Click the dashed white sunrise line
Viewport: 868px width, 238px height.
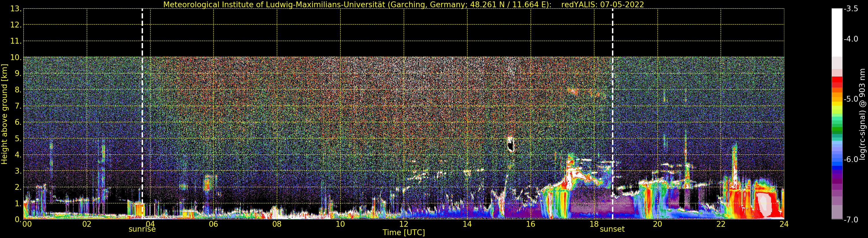click(142, 114)
